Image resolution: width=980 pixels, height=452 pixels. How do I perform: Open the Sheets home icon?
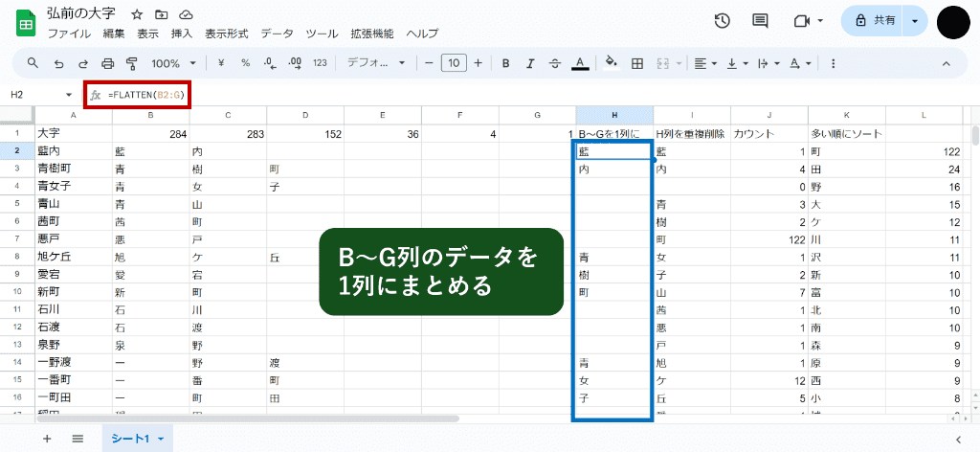click(26, 22)
